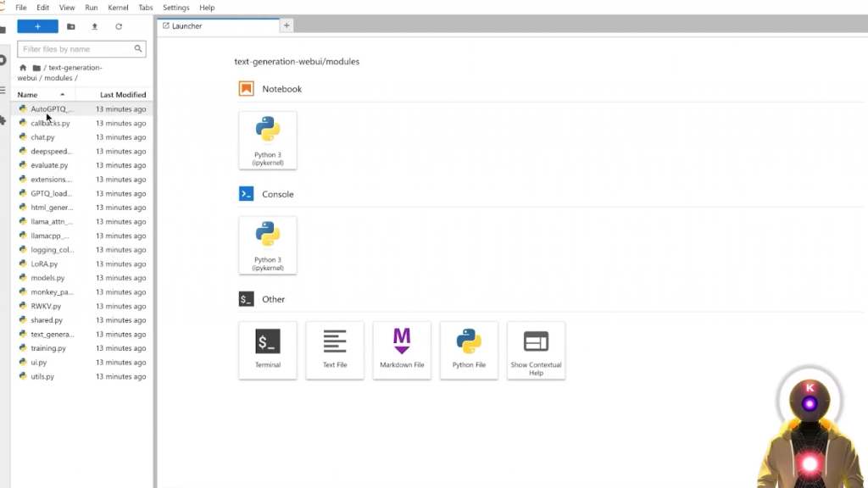868x488 pixels.
Task: Create a new folder via toolbar icon
Action: click(71, 26)
